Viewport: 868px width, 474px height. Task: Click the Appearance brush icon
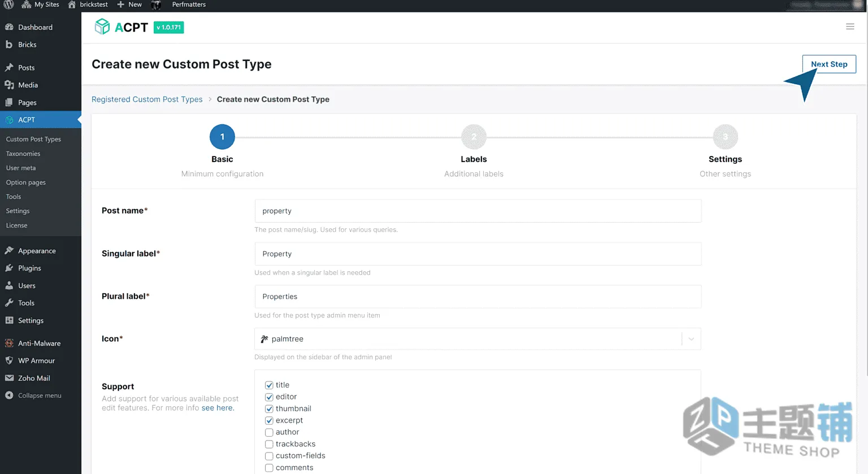click(9, 250)
